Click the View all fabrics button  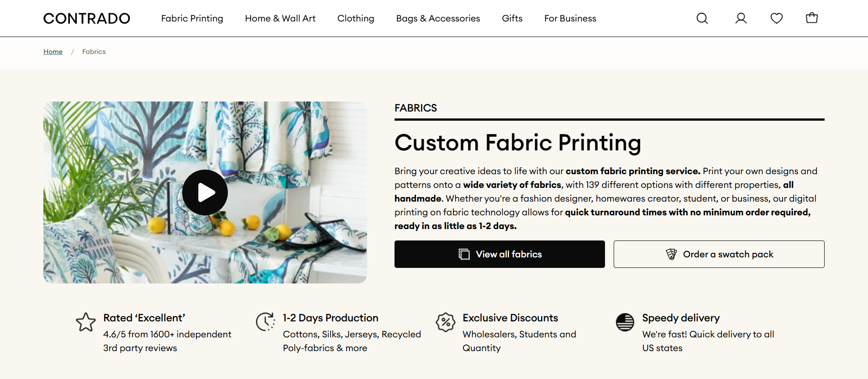click(x=500, y=254)
